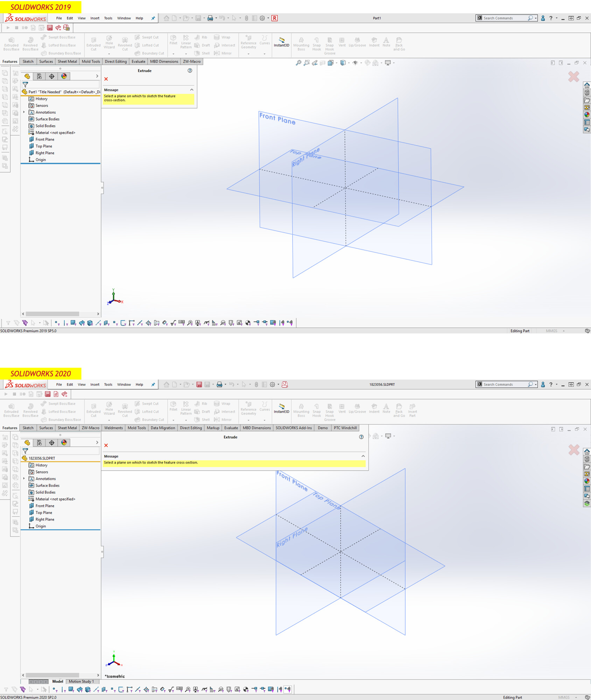Click Extrude help question mark in 2020 panel
The image size is (591, 700).
[361, 437]
